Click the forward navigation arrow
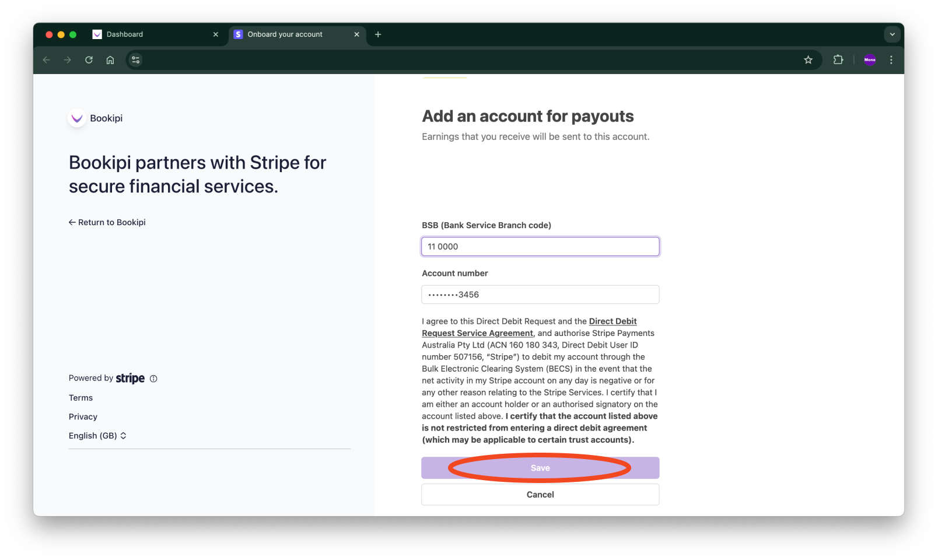The width and height of the screenshot is (938, 560). [x=67, y=60]
